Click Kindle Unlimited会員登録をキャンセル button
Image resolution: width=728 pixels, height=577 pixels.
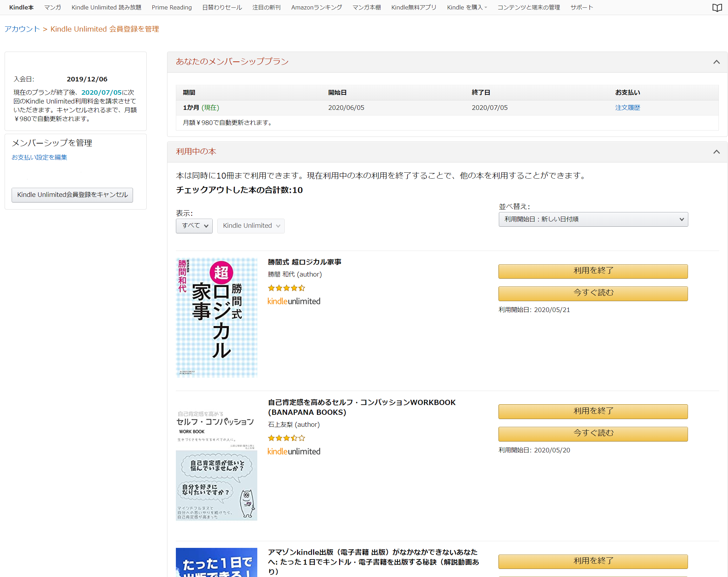tap(72, 195)
